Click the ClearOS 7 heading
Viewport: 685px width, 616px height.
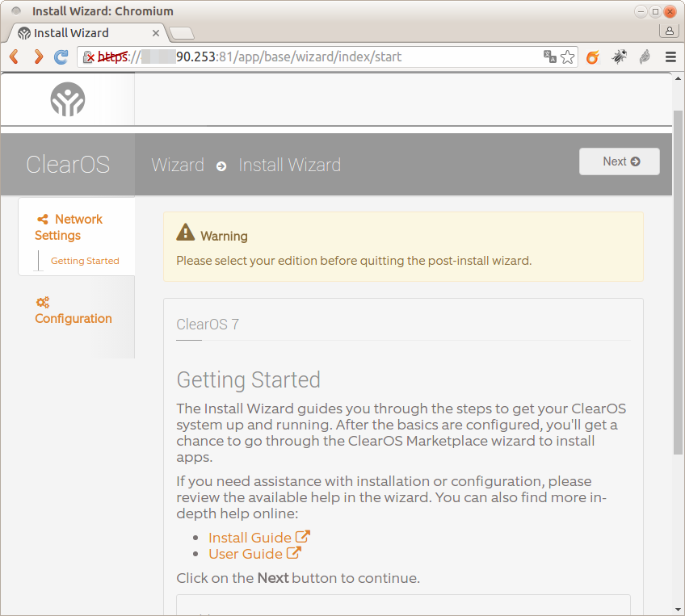coord(208,325)
